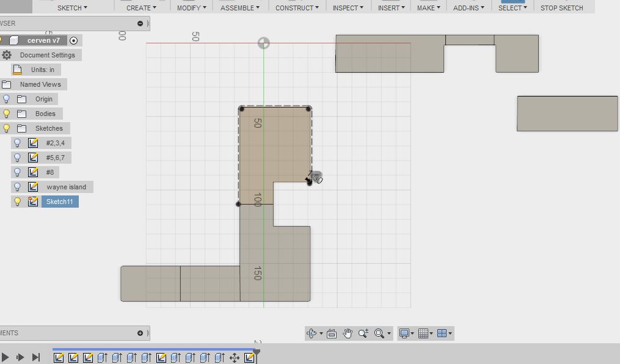
Task: Open the CREATE menu
Action: point(140,7)
